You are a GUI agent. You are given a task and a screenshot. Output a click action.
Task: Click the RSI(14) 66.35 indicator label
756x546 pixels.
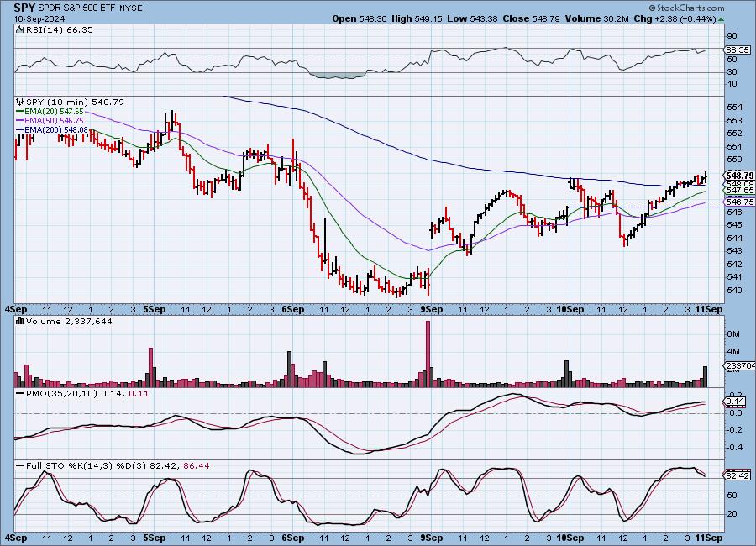pyautogui.click(x=60, y=30)
